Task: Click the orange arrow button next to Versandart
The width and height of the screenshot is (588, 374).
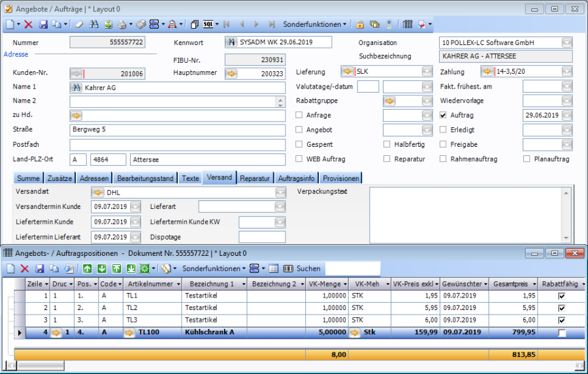Action: pyautogui.click(x=97, y=192)
